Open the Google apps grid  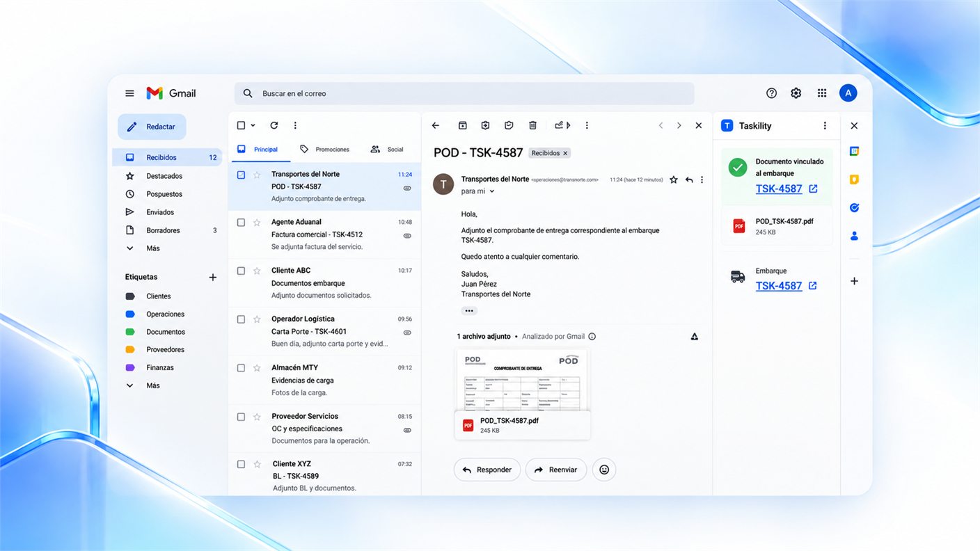[x=822, y=93]
